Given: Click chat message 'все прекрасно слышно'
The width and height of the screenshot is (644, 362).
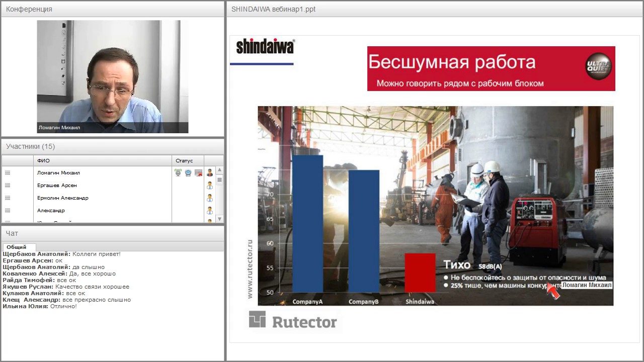Looking at the screenshot, I should pos(97,300).
